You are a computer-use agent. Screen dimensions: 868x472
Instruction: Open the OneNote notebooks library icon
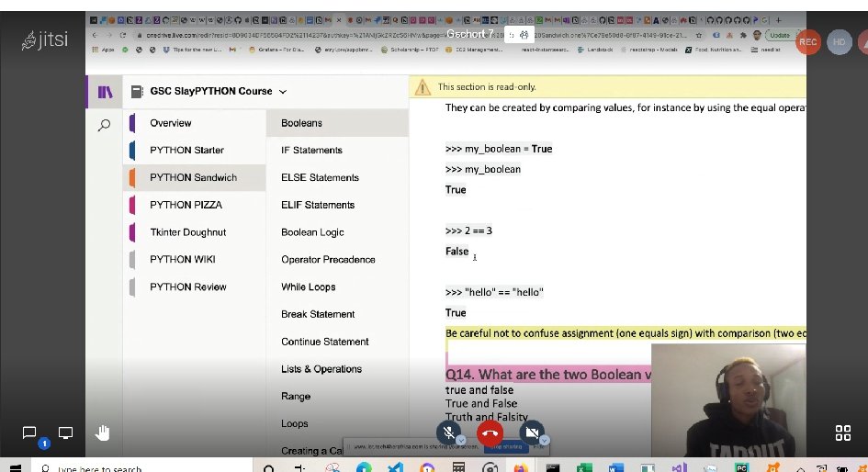(105, 92)
